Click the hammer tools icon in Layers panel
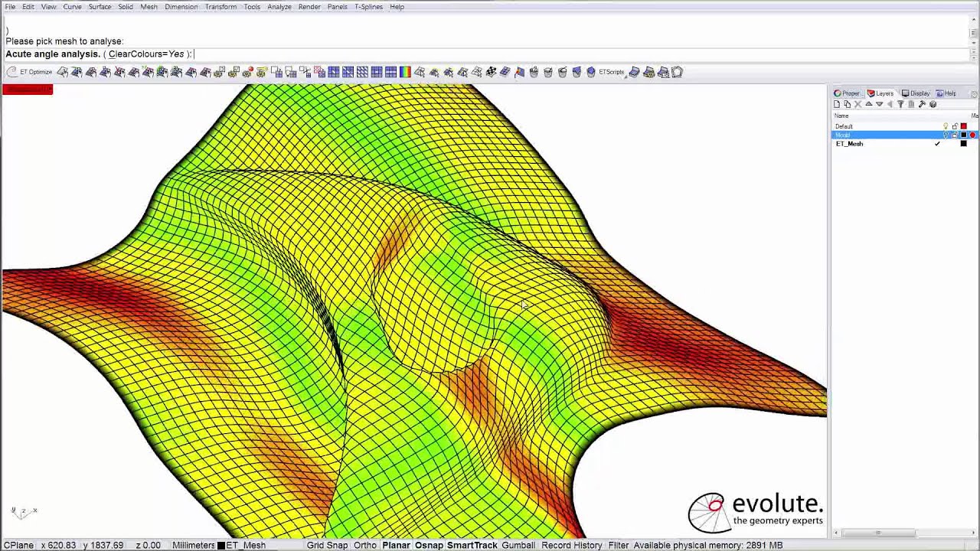The width and height of the screenshot is (980, 551). coord(922,104)
